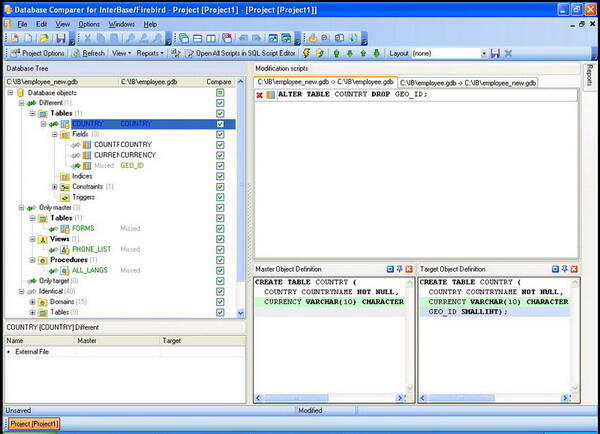Click the New Project wizard icon
The image size is (600, 434).
pyautogui.click(x=15, y=38)
